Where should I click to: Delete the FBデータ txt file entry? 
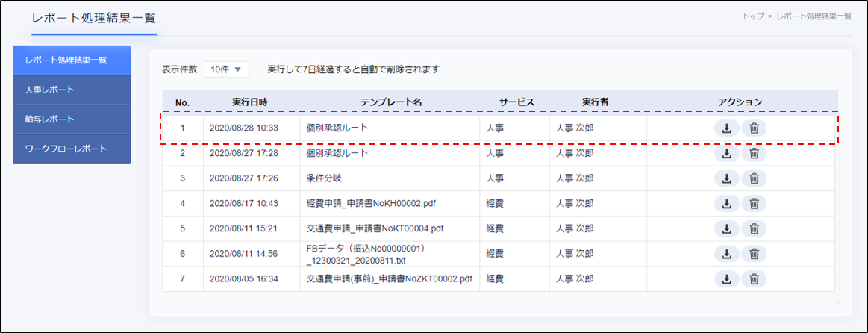point(754,254)
